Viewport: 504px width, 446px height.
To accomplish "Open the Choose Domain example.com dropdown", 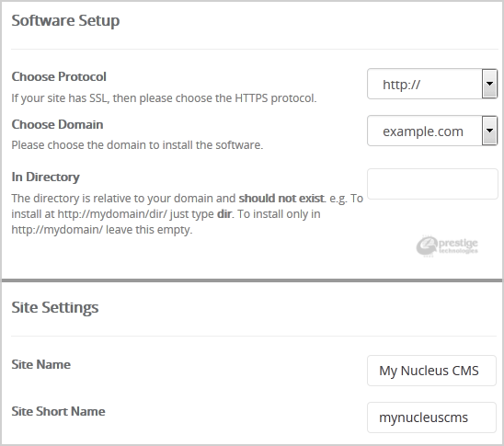I will point(432,131).
